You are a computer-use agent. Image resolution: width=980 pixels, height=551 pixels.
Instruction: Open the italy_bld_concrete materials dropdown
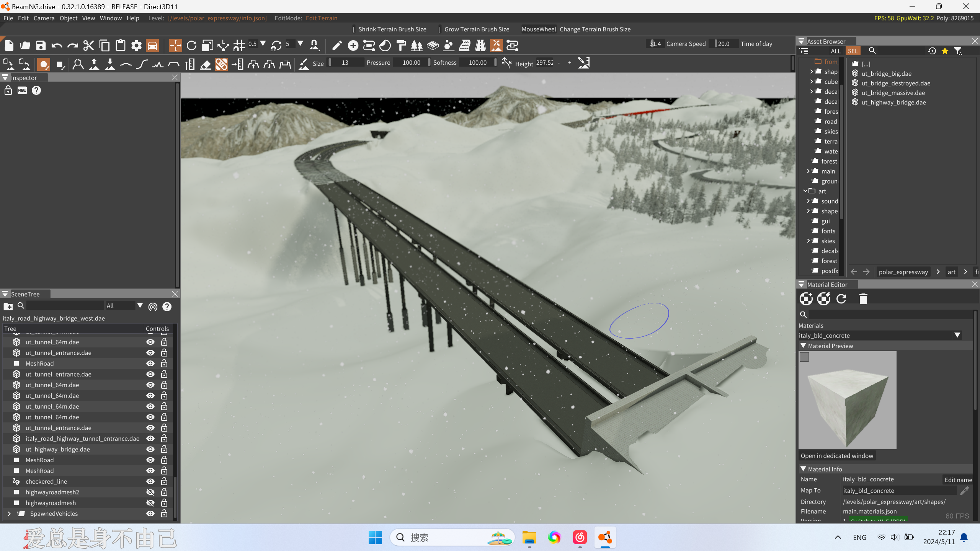point(957,335)
